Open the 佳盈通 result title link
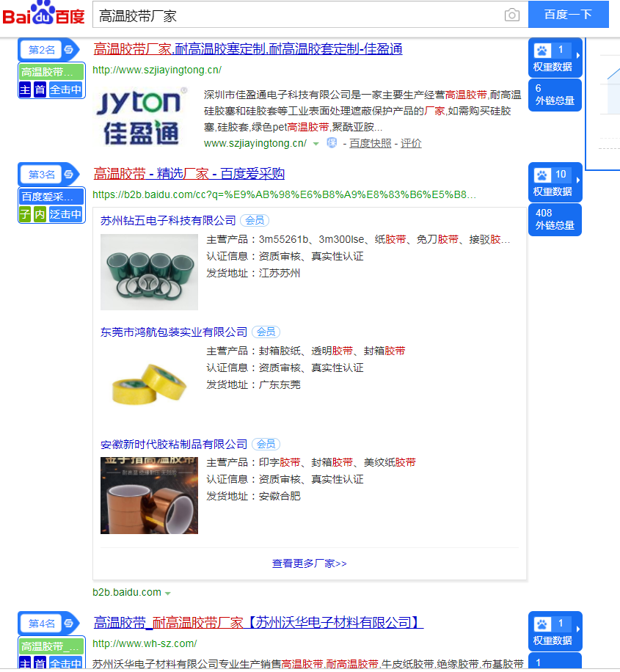Screen dimensions: 620x672 [248, 49]
